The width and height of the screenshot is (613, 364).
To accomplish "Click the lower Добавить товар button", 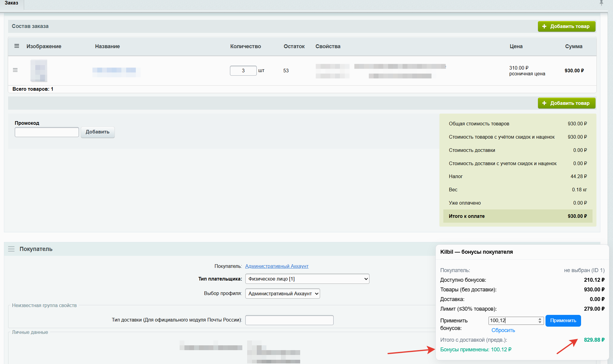I will pos(567,103).
